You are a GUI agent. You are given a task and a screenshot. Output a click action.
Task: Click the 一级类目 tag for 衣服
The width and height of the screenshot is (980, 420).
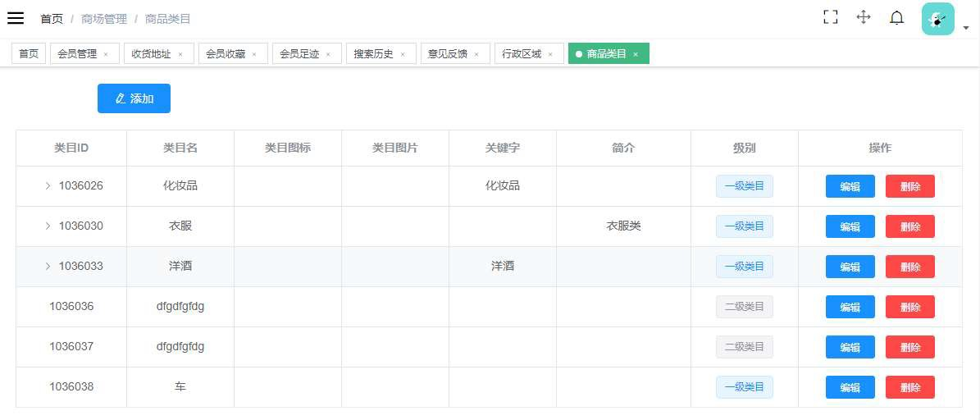(744, 226)
